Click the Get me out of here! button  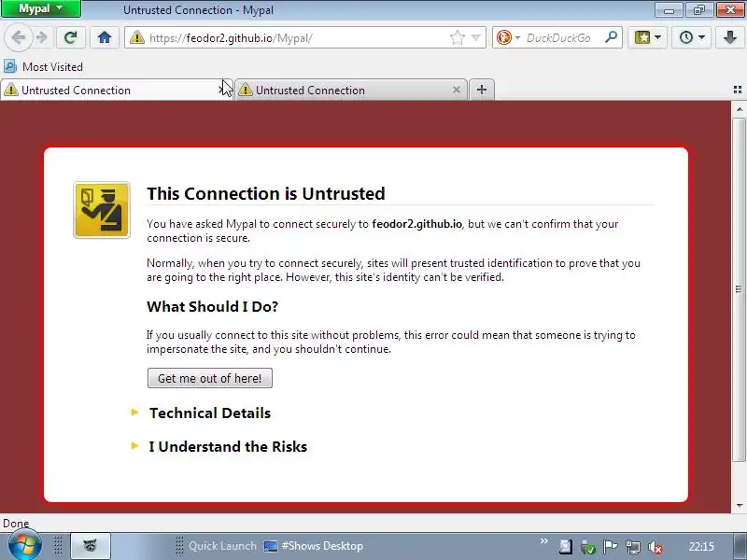point(210,378)
